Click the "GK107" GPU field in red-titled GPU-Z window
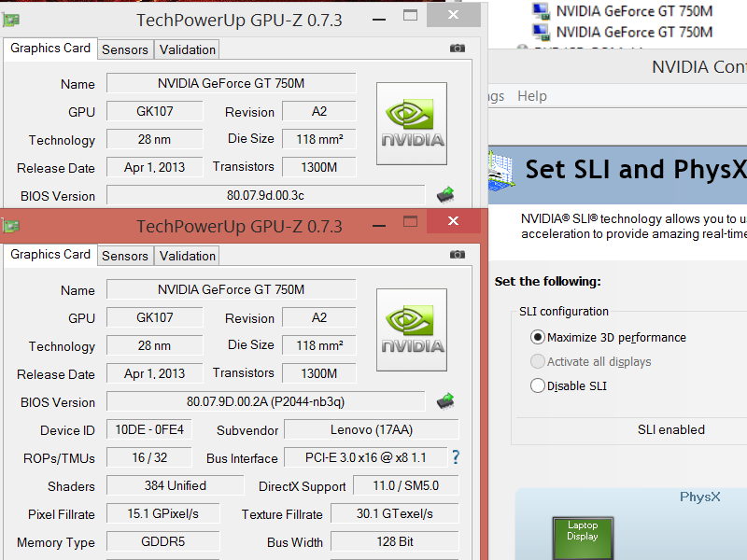The height and width of the screenshot is (560, 747). click(x=155, y=317)
